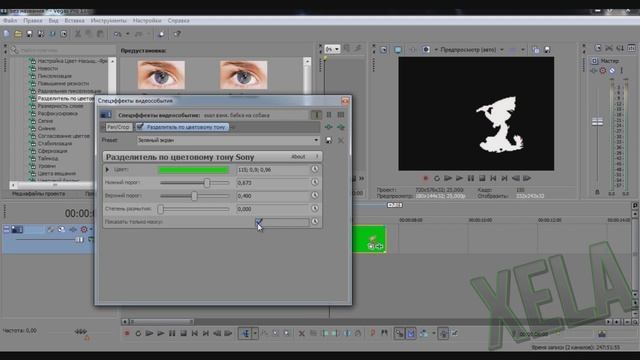Screen dimensions: 640x360
Task: Open the Файл menu
Action: pyautogui.click(x=10, y=20)
